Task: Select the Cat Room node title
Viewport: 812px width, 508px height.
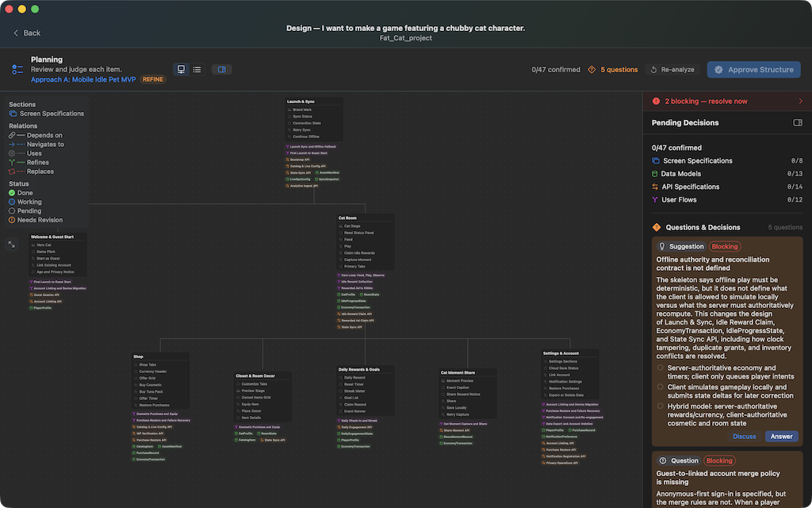Action: pos(347,218)
